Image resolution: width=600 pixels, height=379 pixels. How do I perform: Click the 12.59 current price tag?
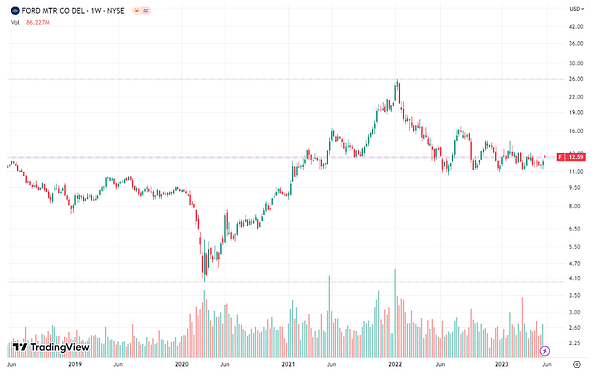click(576, 157)
